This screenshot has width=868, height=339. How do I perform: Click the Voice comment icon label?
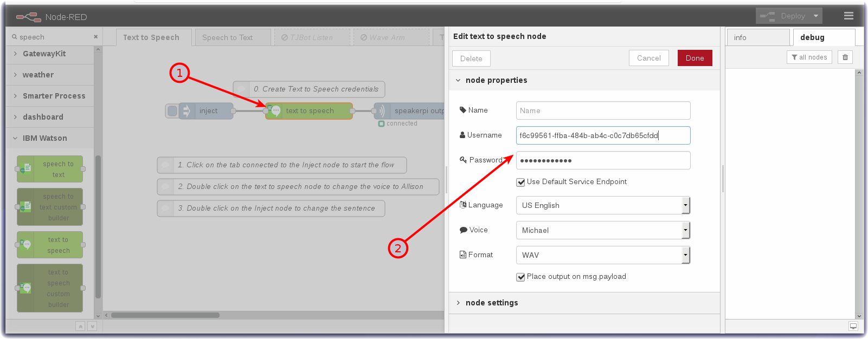coord(474,230)
